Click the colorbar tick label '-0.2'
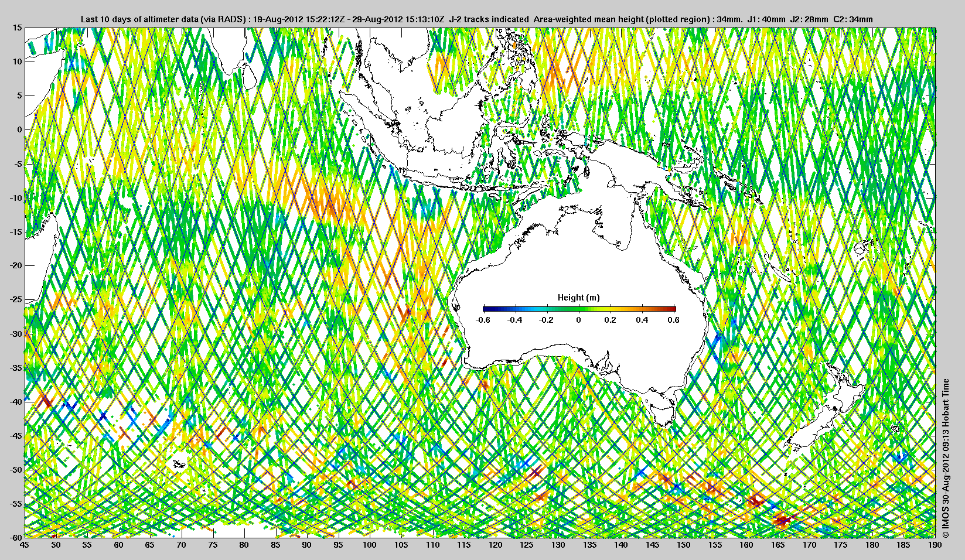Image resolution: width=965 pixels, height=560 pixels. (546, 320)
